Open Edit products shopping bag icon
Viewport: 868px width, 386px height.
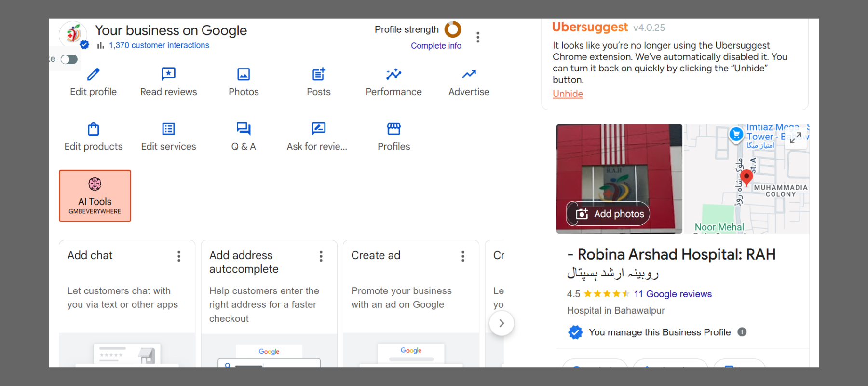coord(93,129)
